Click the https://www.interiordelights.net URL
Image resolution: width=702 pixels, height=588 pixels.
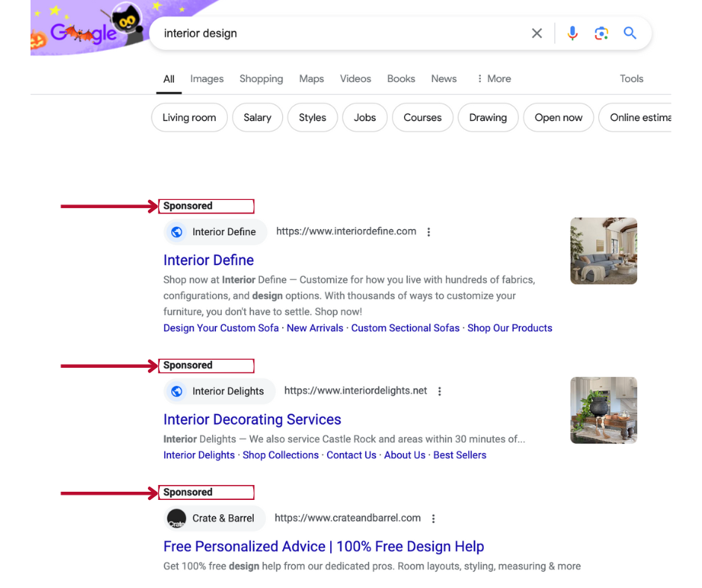tap(356, 391)
